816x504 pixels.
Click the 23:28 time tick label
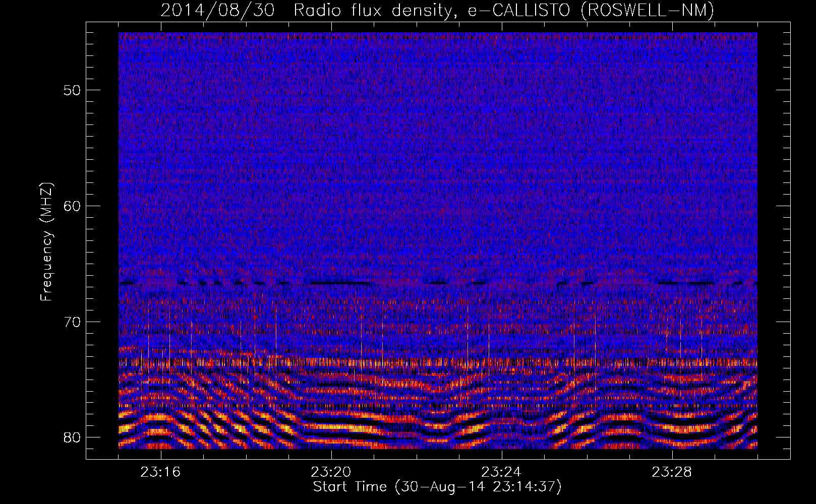click(x=672, y=472)
